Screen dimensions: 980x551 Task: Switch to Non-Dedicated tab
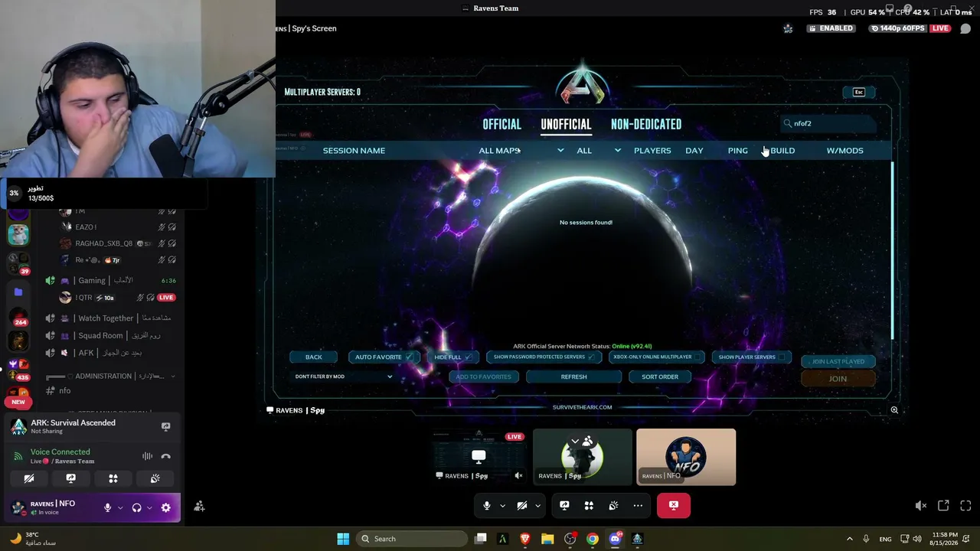646,124
